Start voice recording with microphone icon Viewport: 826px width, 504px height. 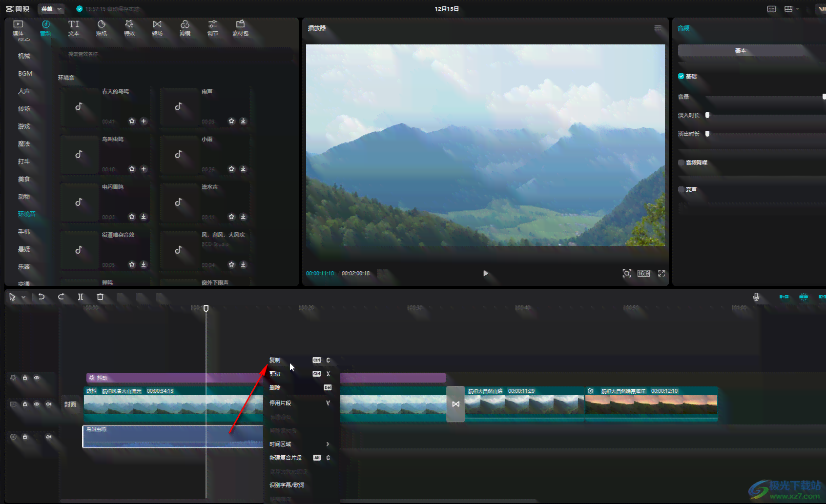756,297
